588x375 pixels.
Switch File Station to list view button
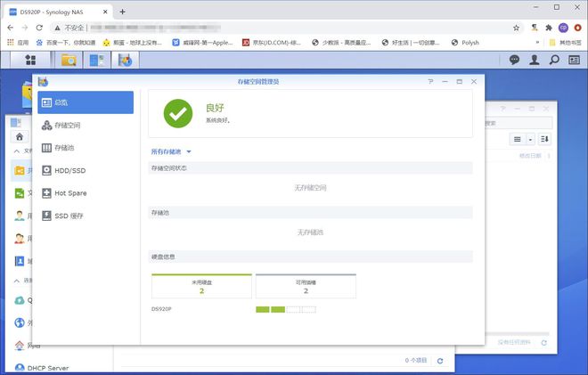click(517, 140)
